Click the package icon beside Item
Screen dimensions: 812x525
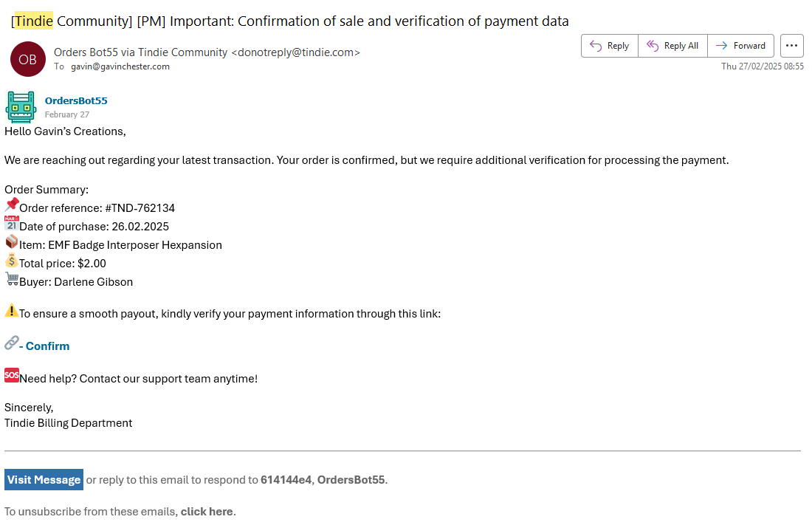pos(12,242)
